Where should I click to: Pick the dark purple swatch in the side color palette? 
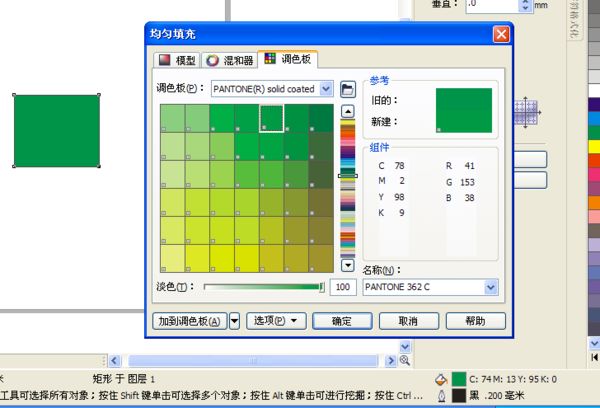[594, 104]
